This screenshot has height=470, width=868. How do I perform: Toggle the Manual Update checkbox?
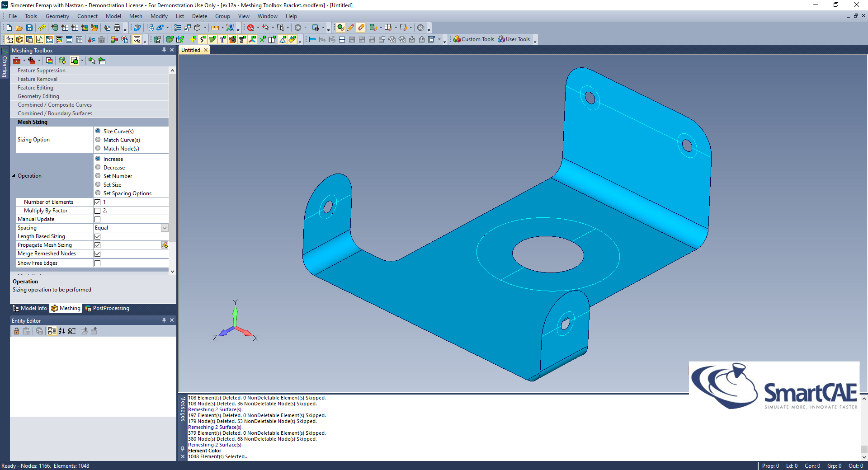[97, 219]
